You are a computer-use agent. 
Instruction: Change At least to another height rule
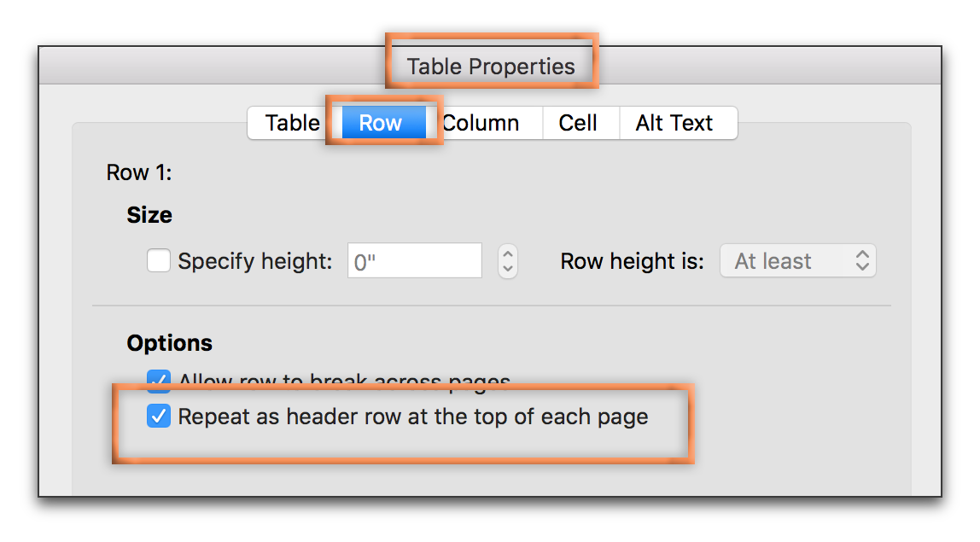click(x=797, y=260)
